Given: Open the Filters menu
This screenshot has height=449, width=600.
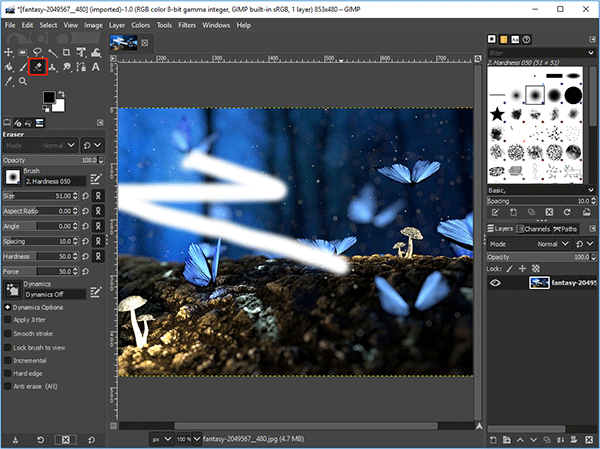Looking at the screenshot, I should (187, 25).
